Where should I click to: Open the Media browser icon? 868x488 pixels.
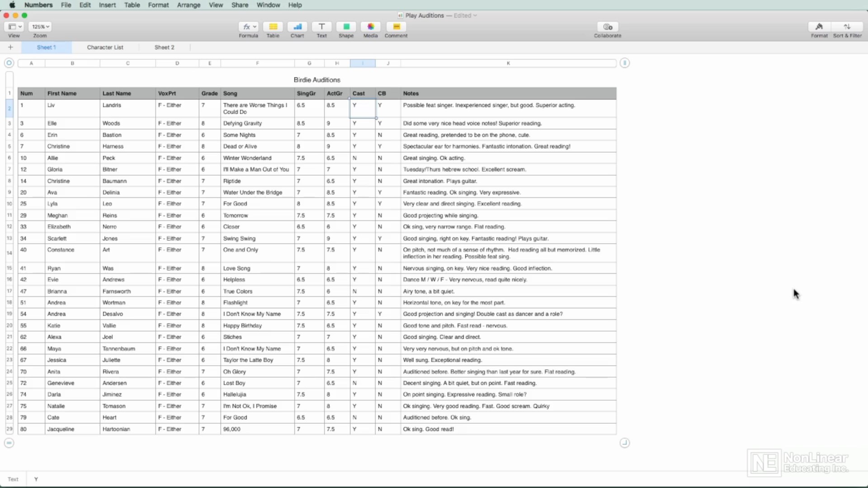370,27
